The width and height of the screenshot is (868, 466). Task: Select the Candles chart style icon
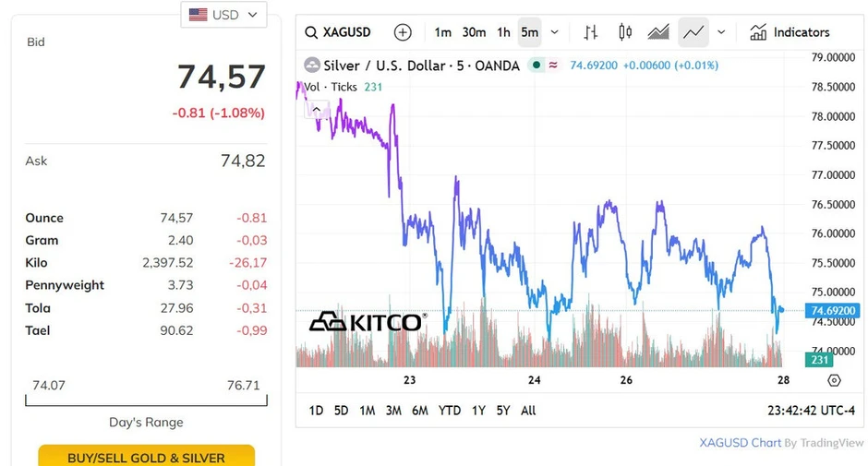point(625,32)
